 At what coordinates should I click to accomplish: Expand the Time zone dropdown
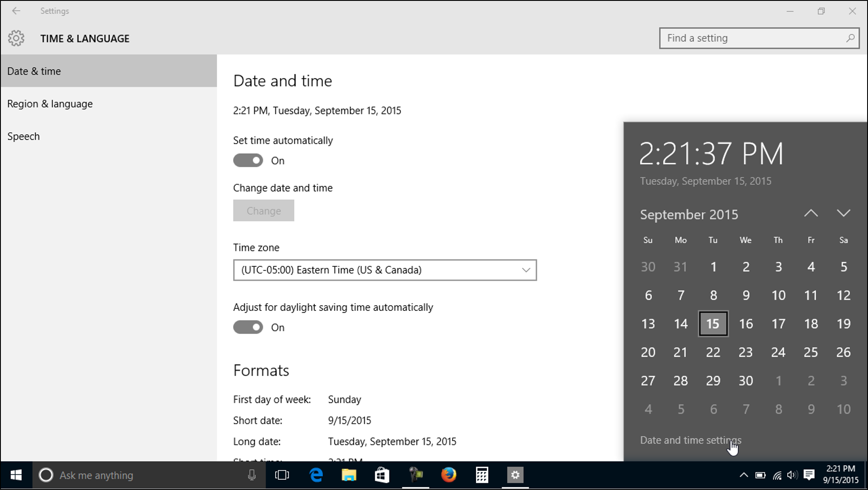click(385, 270)
